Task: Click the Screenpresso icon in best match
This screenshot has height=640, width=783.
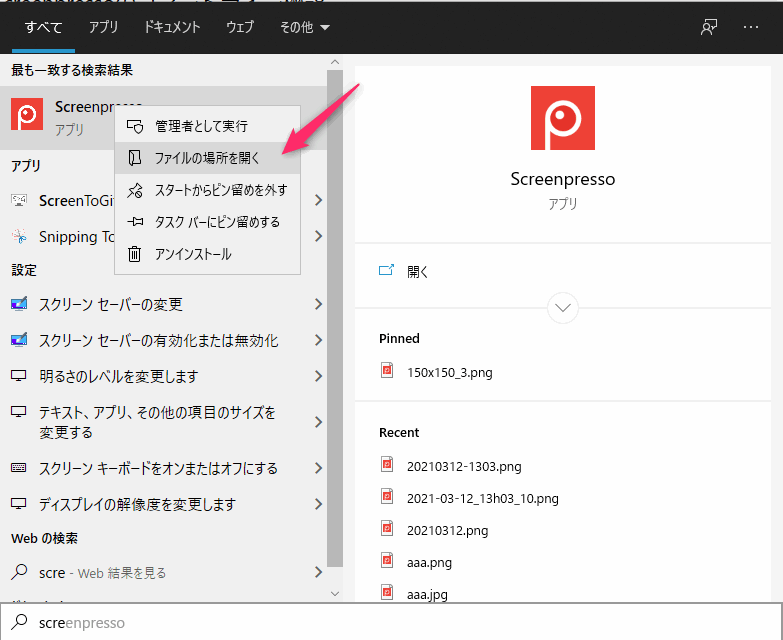Action: click(x=27, y=114)
